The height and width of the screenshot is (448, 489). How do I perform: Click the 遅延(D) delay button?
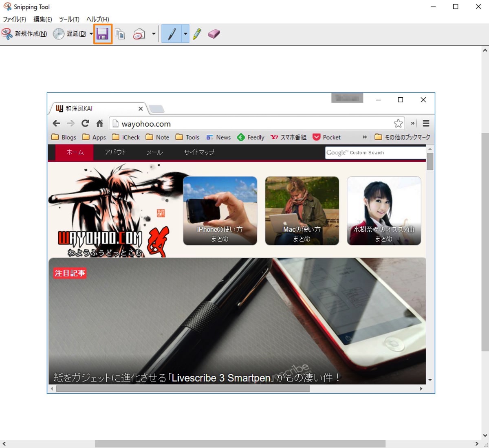tap(70, 34)
